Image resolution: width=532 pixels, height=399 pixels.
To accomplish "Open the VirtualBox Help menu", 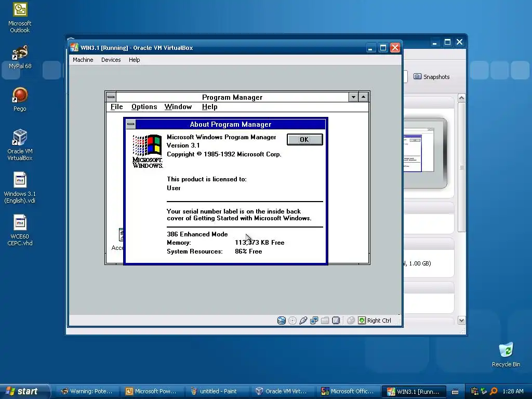I will tap(135, 60).
